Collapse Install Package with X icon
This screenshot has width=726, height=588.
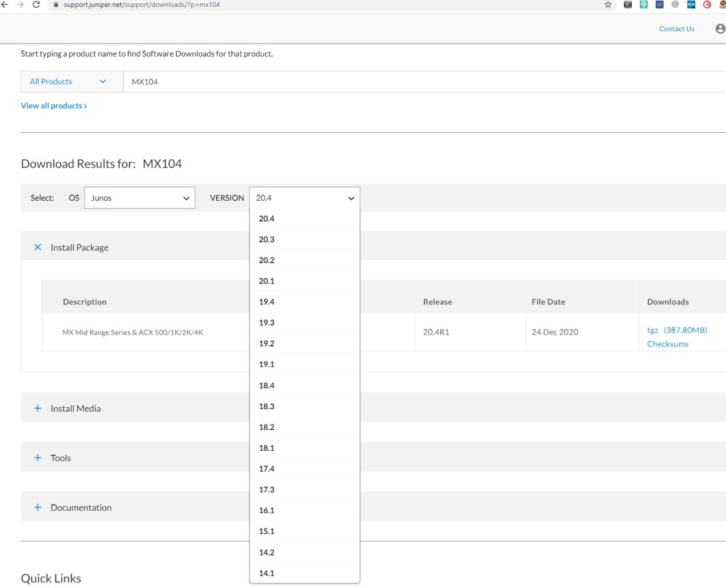37,247
